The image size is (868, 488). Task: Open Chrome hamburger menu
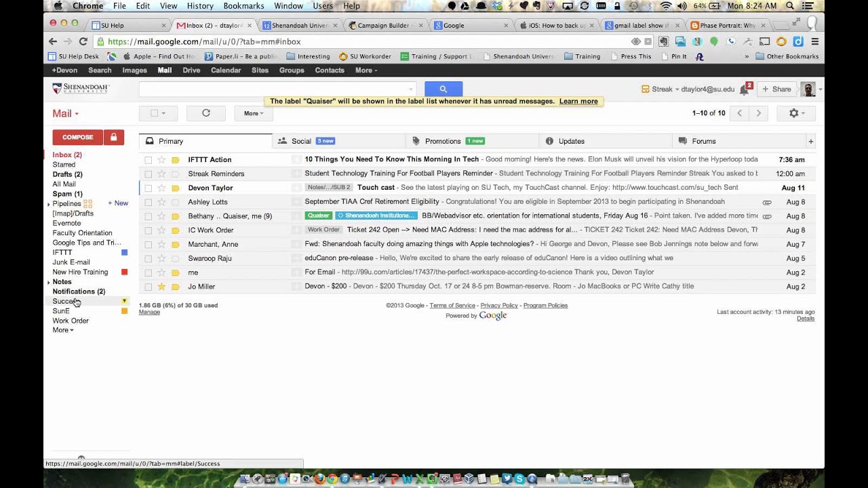click(815, 41)
